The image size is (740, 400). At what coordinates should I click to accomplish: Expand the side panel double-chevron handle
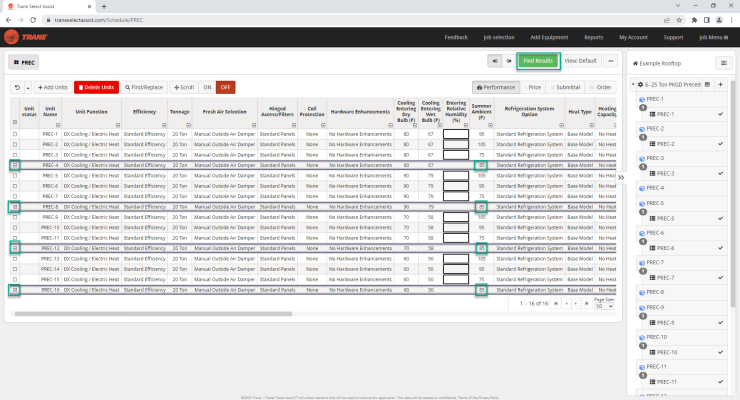tap(621, 177)
